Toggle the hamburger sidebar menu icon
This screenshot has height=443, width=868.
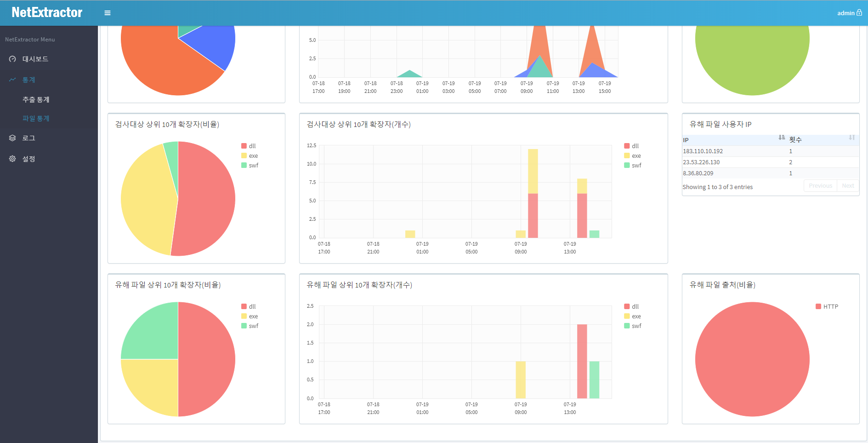point(108,13)
